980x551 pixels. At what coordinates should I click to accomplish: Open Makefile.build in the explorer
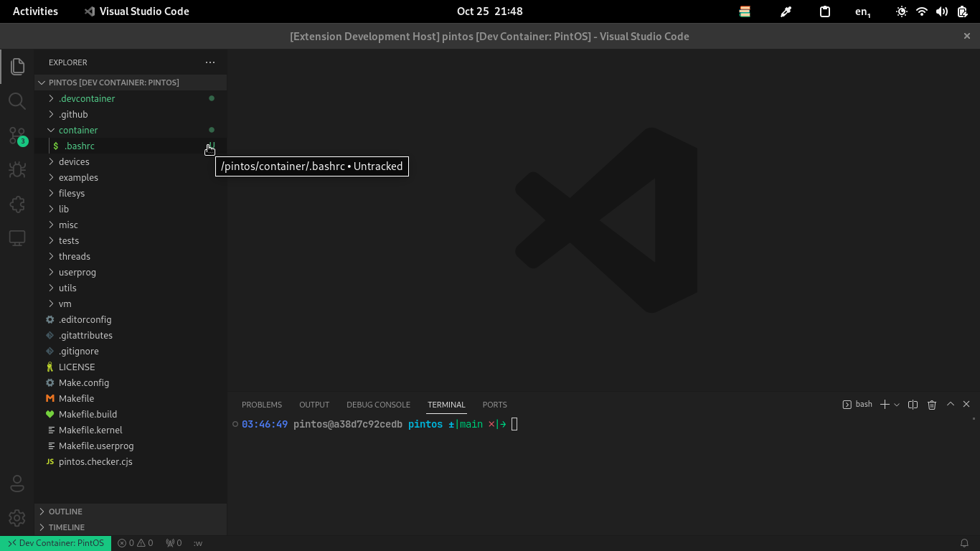[x=131, y=414]
